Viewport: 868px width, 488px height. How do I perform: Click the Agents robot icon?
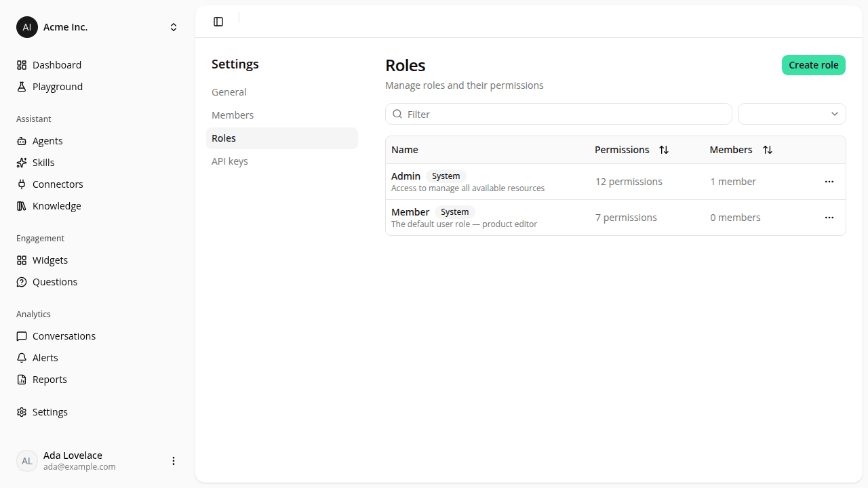click(x=22, y=141)
